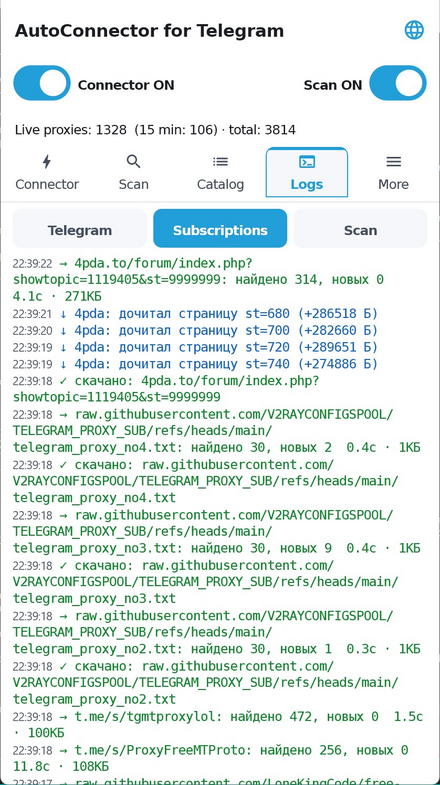Viewport: 440px width, 785px height.
Task: Click the lightning bolt Connector icon
Action: coord(47,161)
